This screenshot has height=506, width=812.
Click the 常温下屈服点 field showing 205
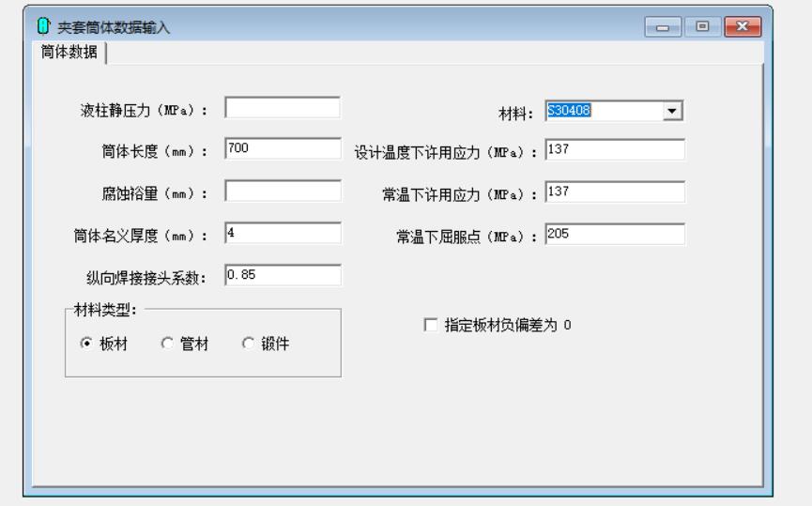point(615,234)
